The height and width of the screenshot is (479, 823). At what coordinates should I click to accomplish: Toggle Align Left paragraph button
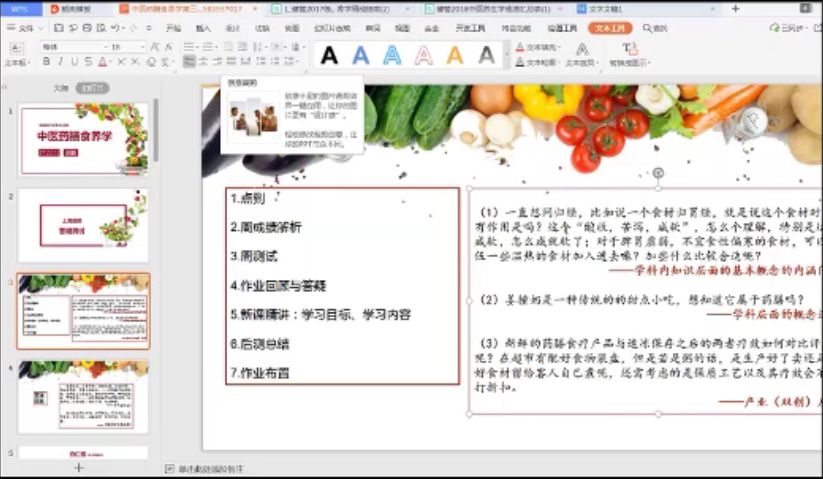(189, 61)
